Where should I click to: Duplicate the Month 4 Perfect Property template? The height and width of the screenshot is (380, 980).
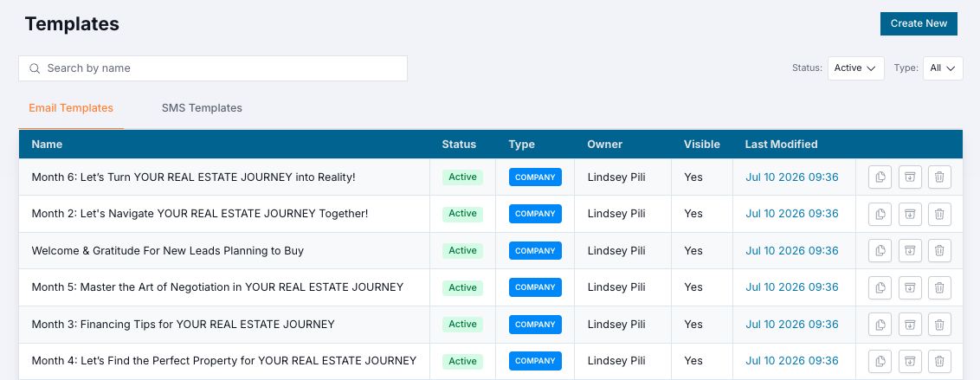point(880,361)
